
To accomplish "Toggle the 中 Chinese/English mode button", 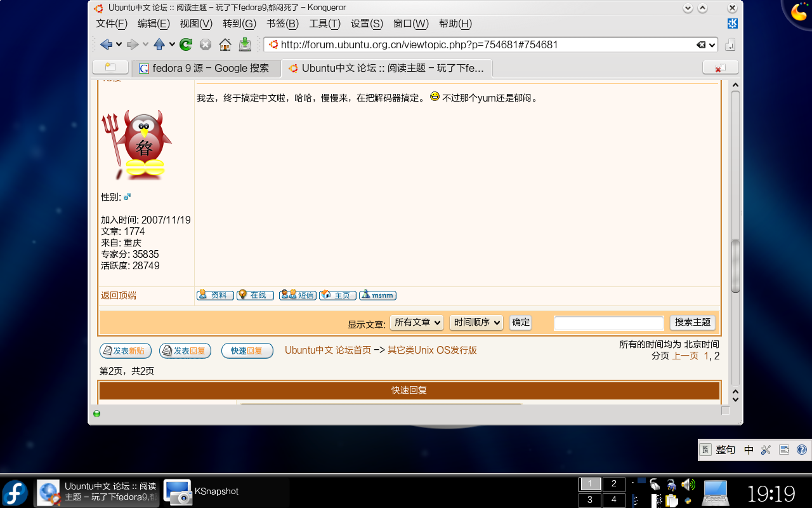I will [x=749, y=450].
